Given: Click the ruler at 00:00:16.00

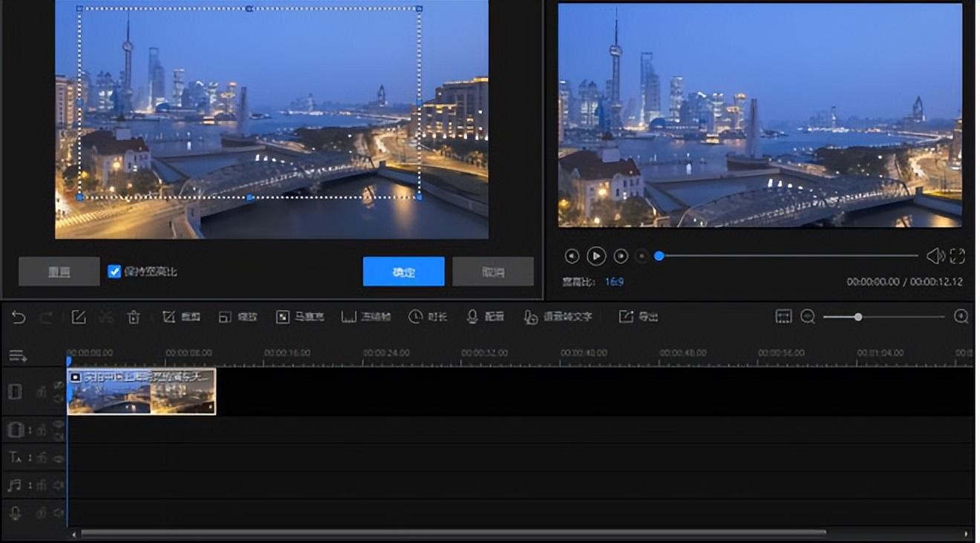Looking at the screenshot, I should tap(287, 353).
